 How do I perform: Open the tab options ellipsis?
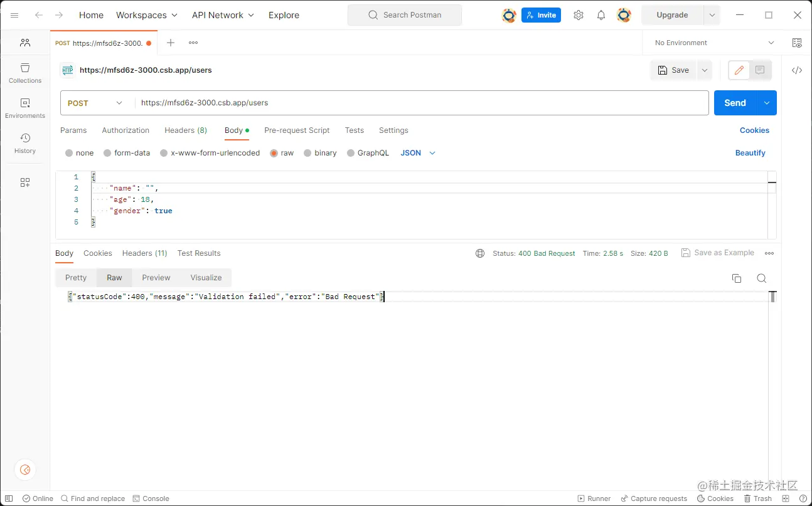pyautogui.click(x=193, y=43)
